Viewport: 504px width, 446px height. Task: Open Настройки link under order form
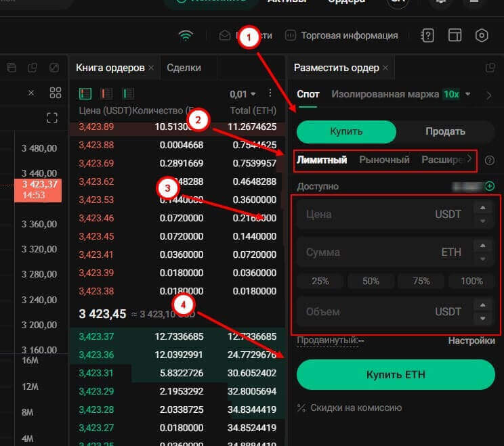click(471, 341)
